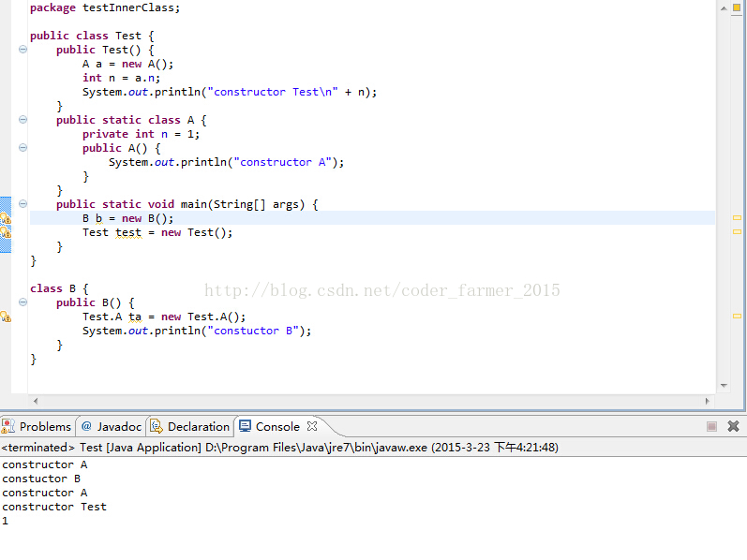Image resolution: width=747 pixels, height=560 pixels.
Task: Collapse the Test() constructor fold marker
Action: [x=22, y=50]
